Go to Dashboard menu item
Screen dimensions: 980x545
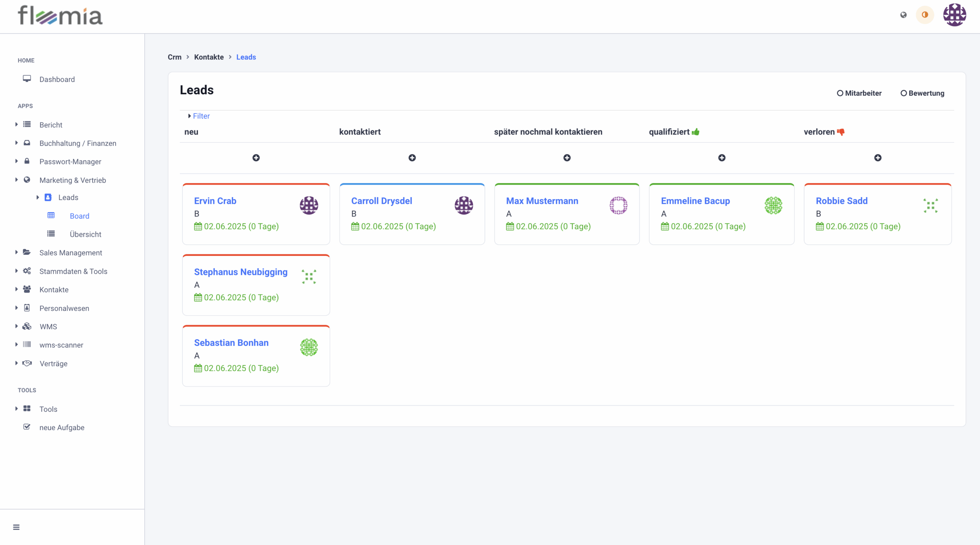57,79
